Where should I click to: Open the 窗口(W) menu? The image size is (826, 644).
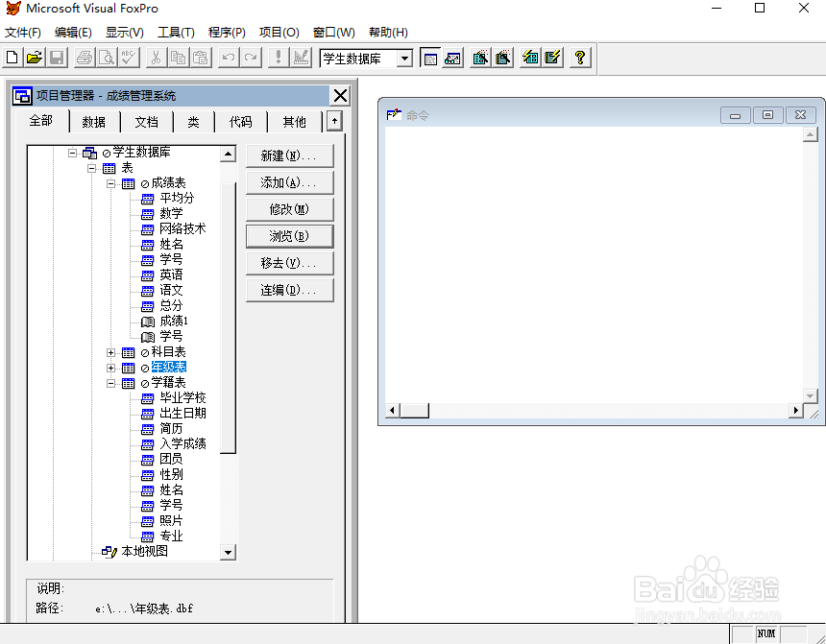tap(334, 32)
